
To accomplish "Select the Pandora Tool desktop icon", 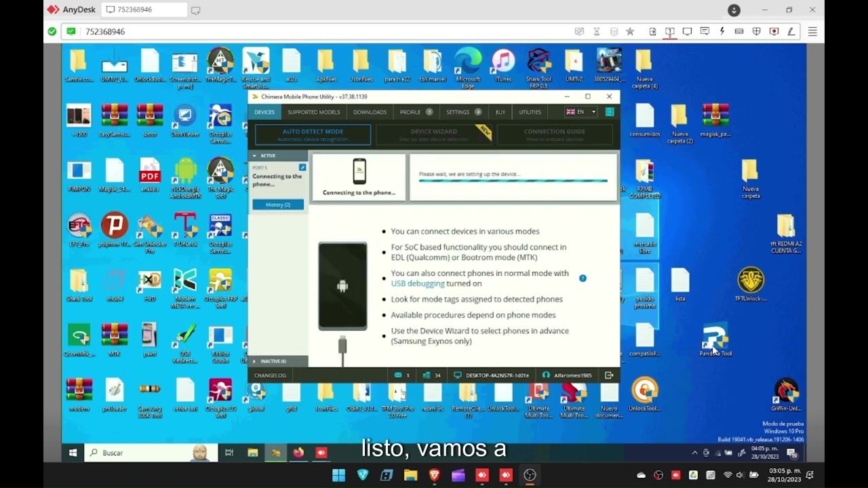I will [715, 340].
